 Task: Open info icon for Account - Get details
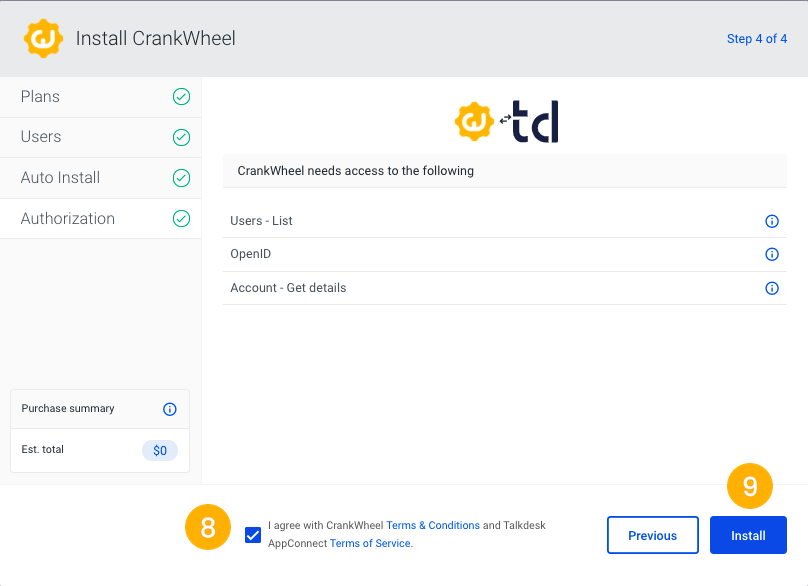(771, 288)
